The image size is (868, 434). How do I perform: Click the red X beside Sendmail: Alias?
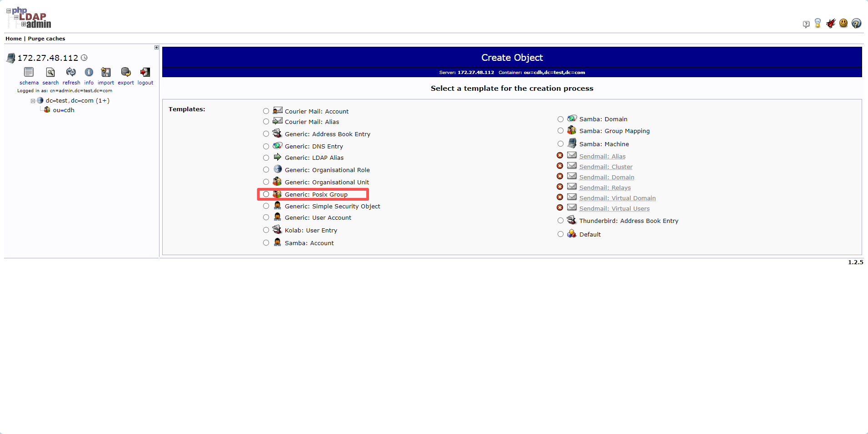[x=560, y=156]
